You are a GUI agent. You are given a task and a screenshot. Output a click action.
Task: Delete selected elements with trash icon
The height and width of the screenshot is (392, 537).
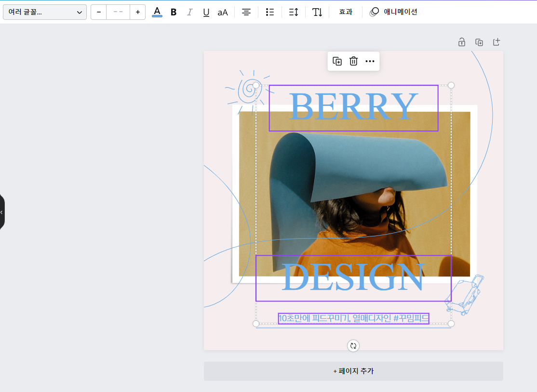point(353,61)
